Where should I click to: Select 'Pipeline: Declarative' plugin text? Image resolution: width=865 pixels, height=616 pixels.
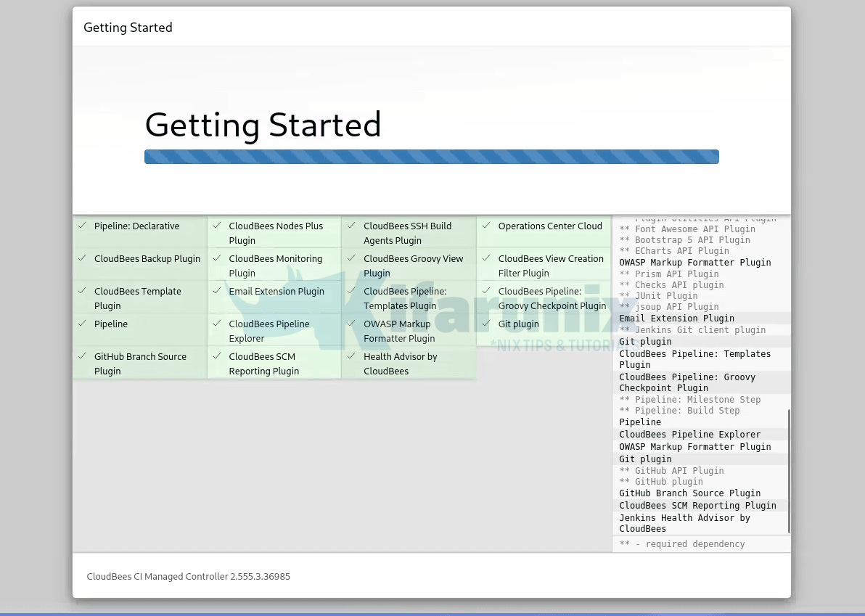pos(137,226)
